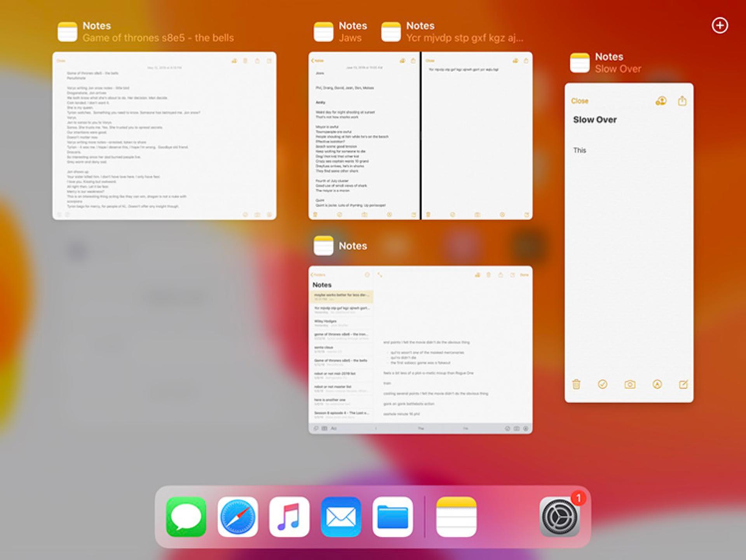Tap Notes icon above Game of thrones window
The image size is (746, 560).
pyautogui.click(x=67, y=32)
